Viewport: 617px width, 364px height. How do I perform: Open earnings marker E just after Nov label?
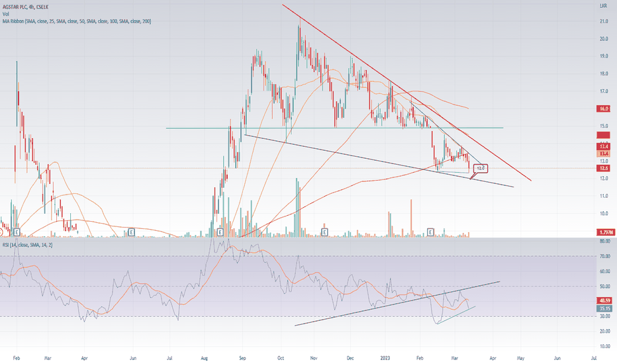click(x=324, y=232)
